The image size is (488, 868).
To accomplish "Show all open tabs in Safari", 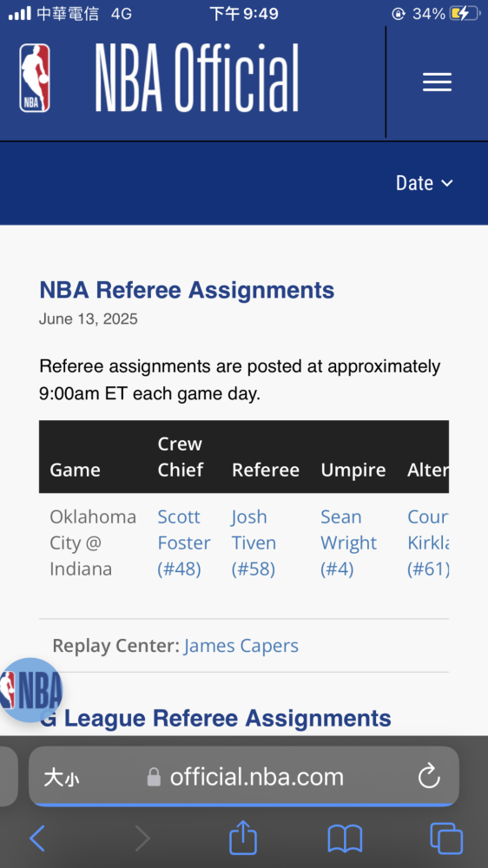I will tap(446, 838).
